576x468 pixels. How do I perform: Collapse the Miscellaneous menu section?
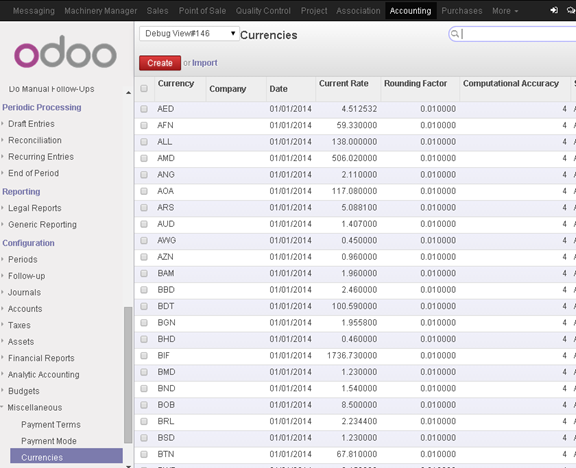click(x=35, y=407)
